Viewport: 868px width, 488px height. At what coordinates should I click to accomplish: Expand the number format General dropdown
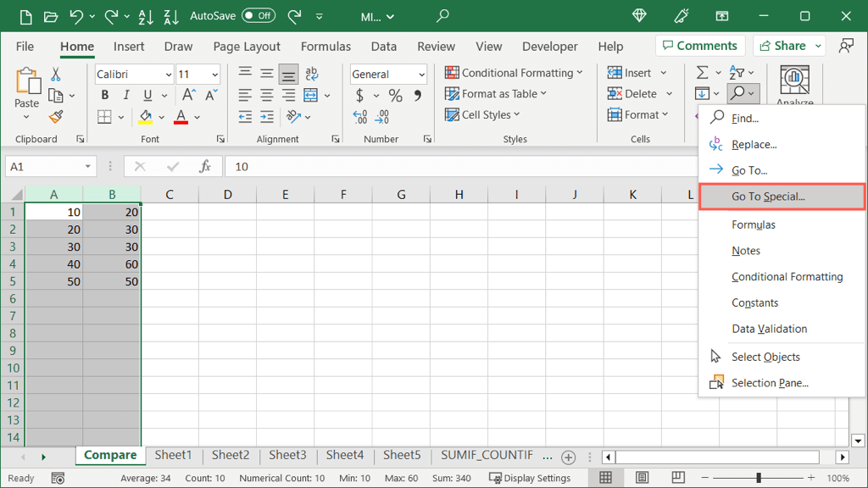point(421,75)
